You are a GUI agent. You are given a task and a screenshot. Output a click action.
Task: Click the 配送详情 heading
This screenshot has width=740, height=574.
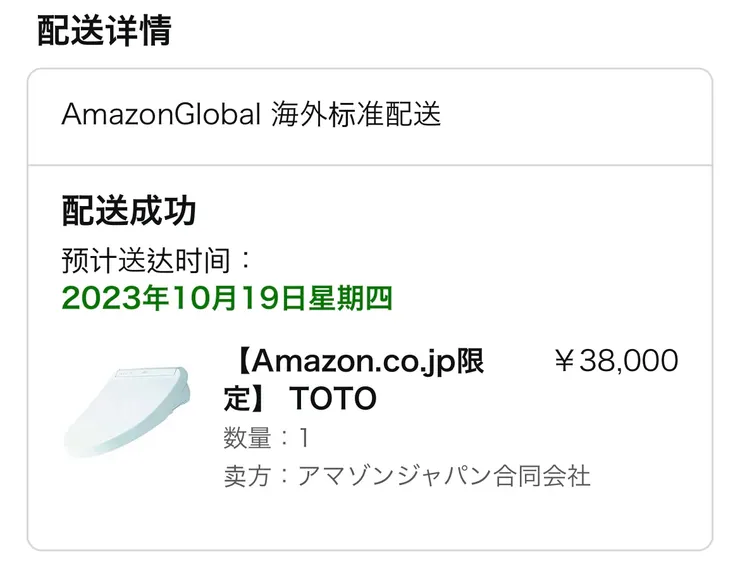pos(104,30)
